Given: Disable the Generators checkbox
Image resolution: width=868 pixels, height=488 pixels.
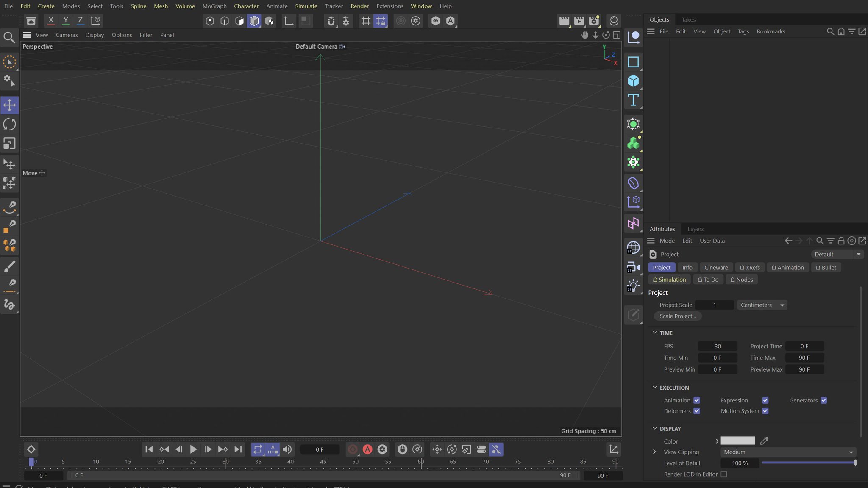Looking at the screenshot, I should click(823, 400).
